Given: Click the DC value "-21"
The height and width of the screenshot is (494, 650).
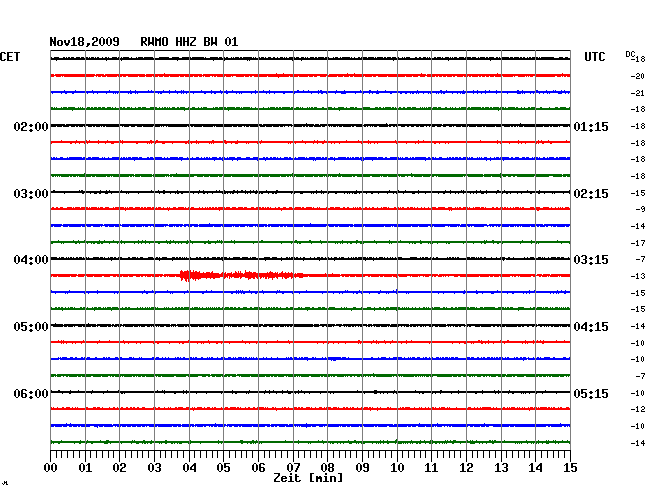Looking at the screenshot, I should [x=638, y=93].
